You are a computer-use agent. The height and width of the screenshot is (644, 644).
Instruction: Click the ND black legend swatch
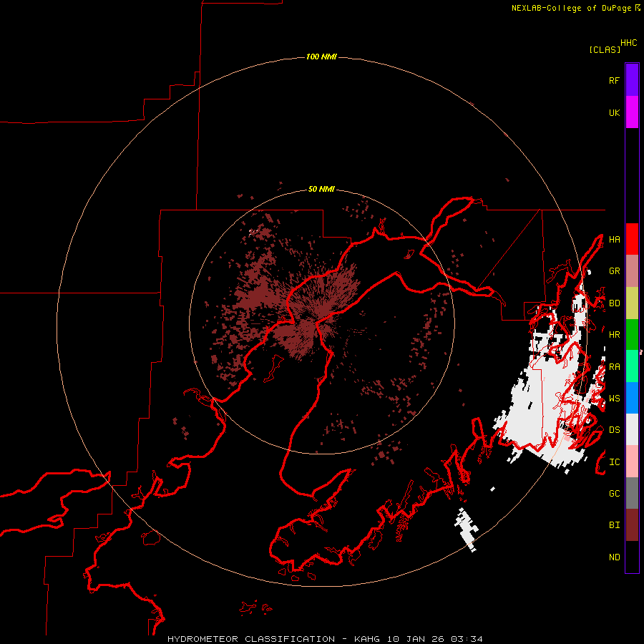point(632,557)
